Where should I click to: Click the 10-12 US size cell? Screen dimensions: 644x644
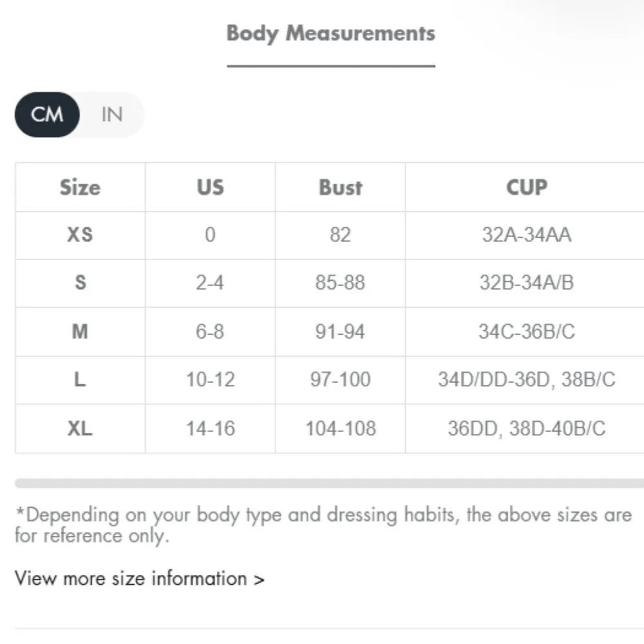210,380
